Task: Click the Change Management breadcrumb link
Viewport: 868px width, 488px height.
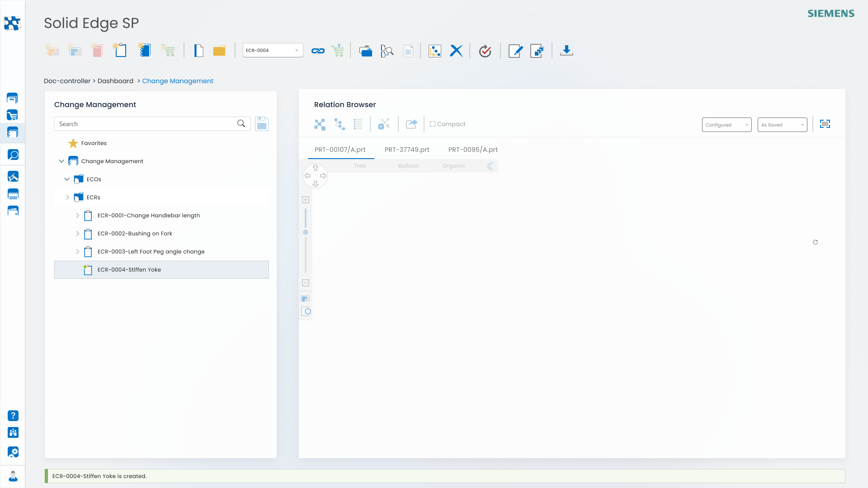Action: [178, 81]
